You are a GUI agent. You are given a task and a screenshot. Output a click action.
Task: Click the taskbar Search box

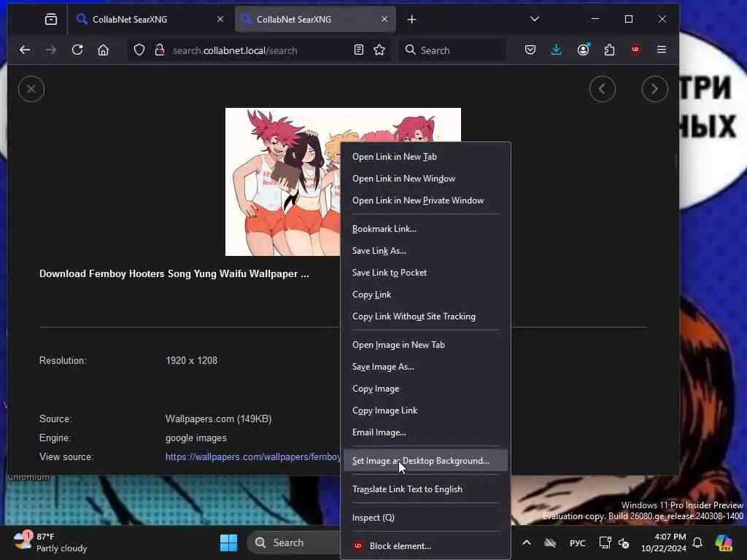click(295, 542)
